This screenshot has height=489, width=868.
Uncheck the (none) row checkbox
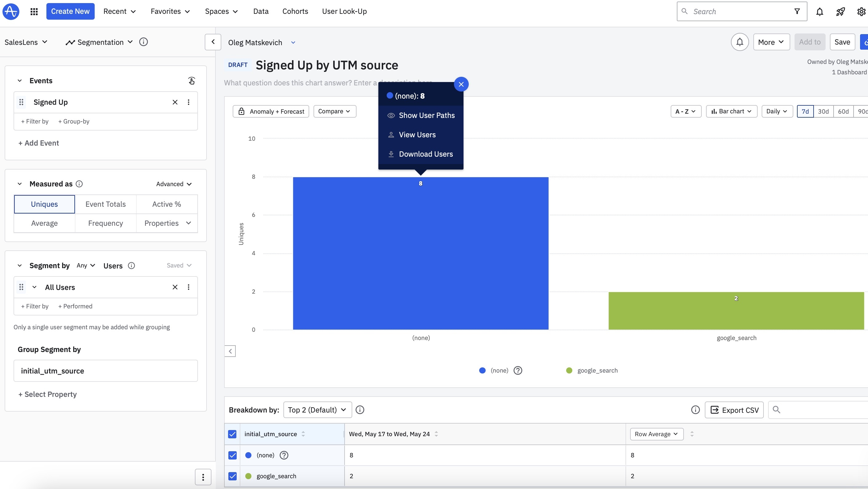point(232,455)
